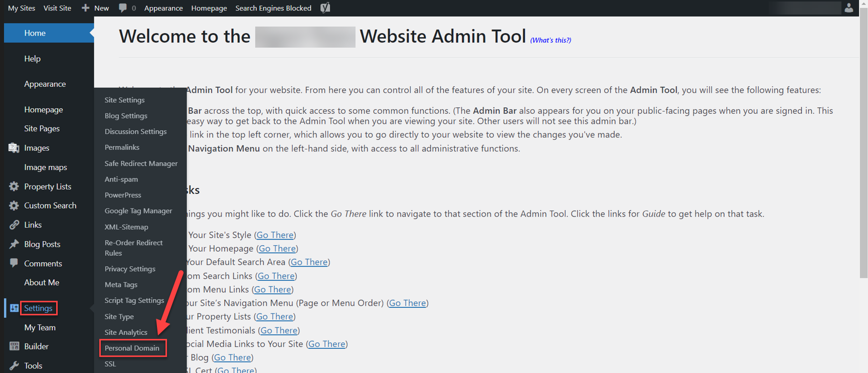Click the Links chain icon in sidebar
Image resolution: width=868 pixels, height=373 pixels.
coord(14,225)
